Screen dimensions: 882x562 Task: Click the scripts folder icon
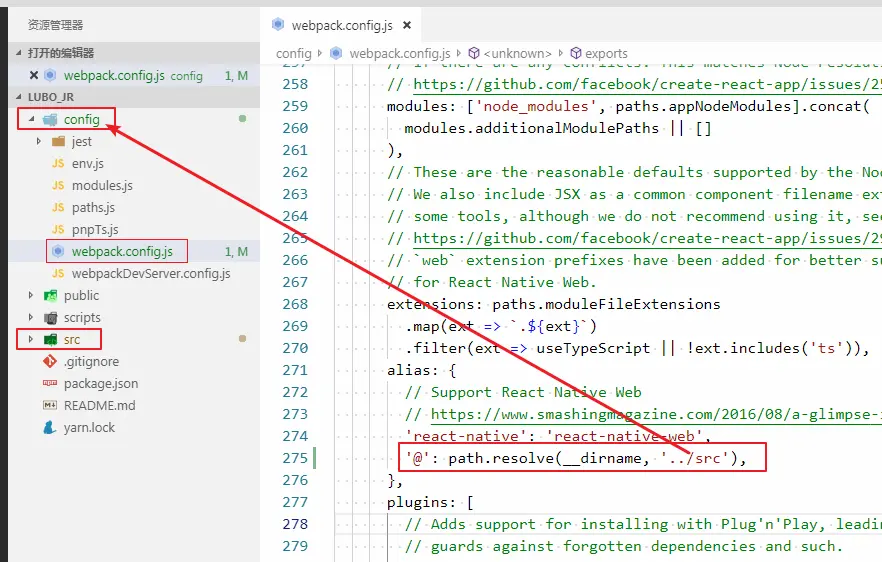51,318
